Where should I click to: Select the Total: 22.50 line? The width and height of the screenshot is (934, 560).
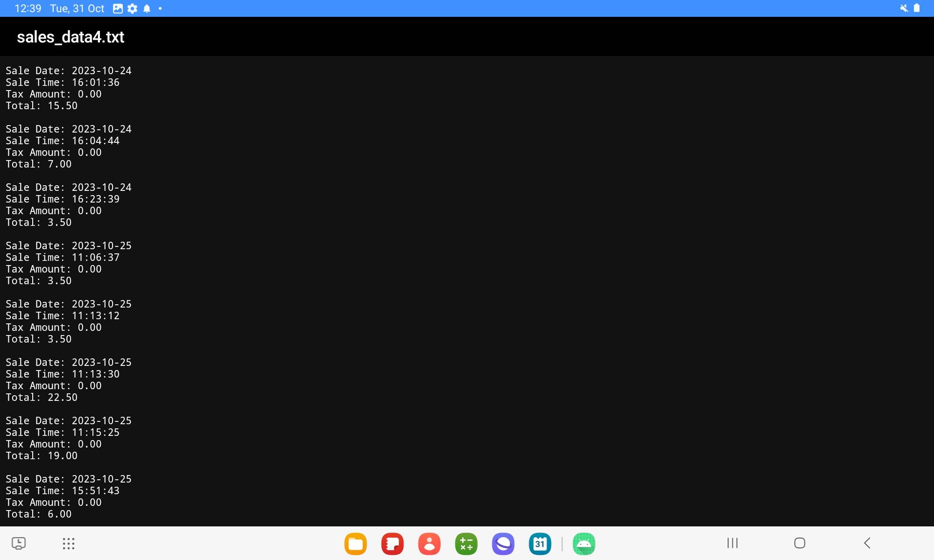coord(42,398)
